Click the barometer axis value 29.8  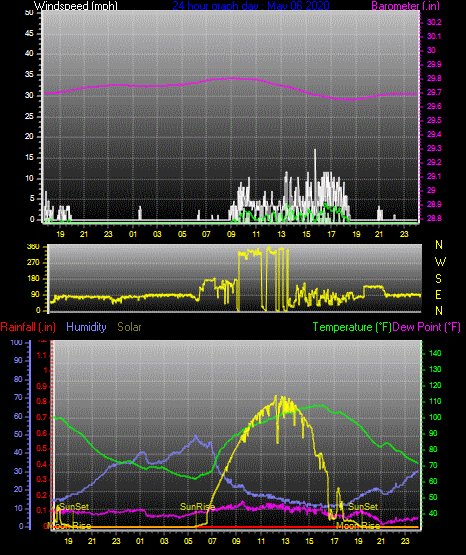pyautogui.click(x=434, y=78)
